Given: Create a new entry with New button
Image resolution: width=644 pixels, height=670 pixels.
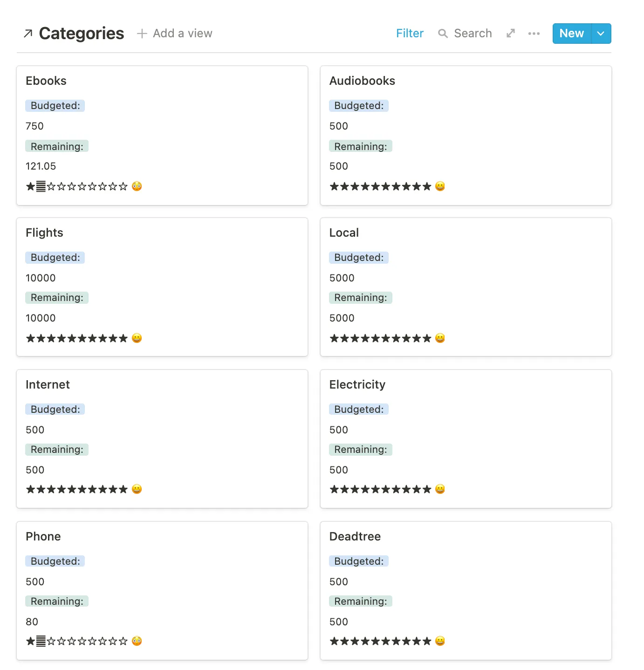Looking at the screenshot, I should 572,34.
